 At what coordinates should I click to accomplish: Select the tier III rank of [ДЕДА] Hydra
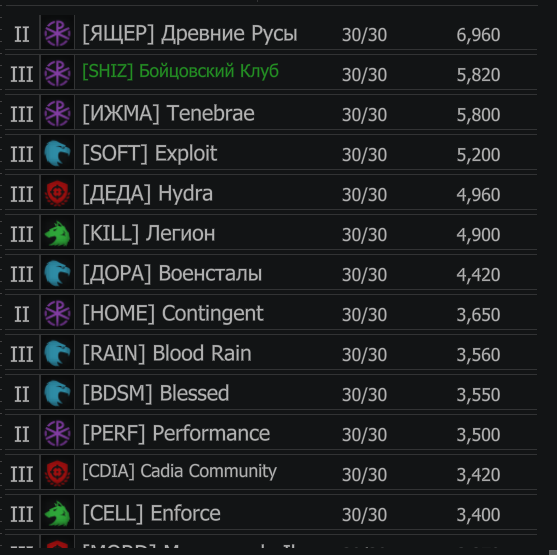pos(22,194)
